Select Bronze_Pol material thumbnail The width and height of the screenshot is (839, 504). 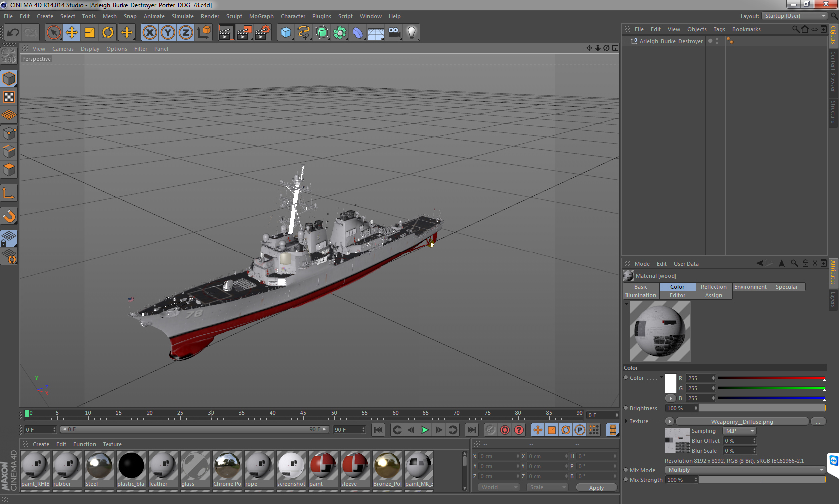point(387,469)
